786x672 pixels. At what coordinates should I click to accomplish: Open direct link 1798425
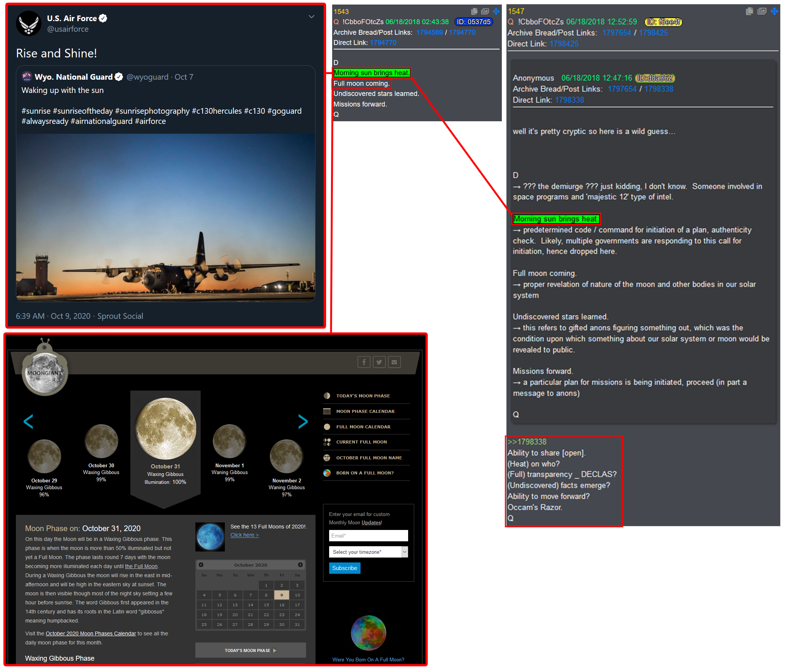coord(564,43)
